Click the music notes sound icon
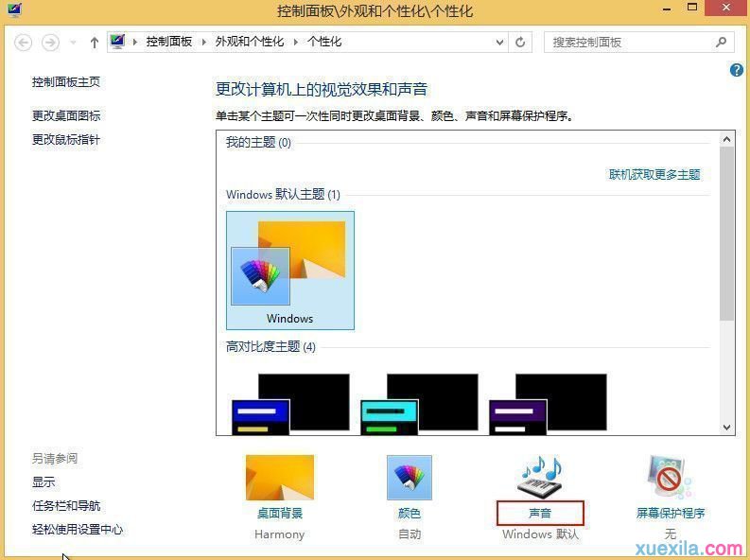This screenshot has height=560, width=750. (x=540, y=477)
